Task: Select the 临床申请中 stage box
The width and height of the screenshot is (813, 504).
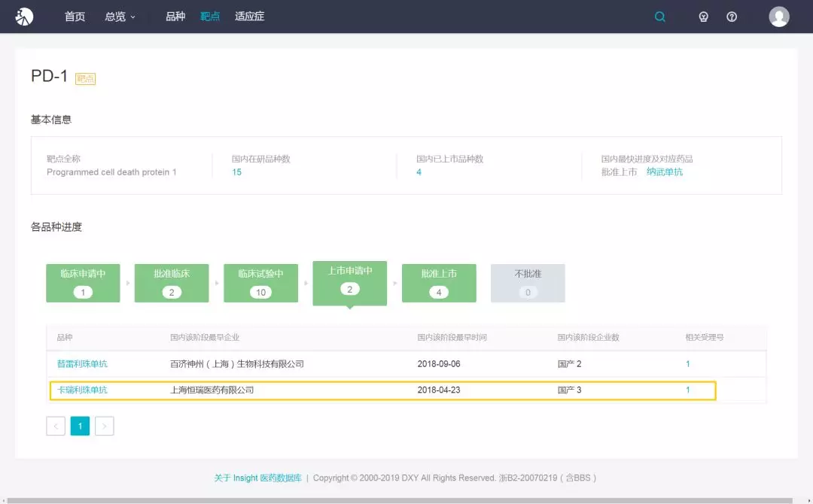Action: (83, 283)
